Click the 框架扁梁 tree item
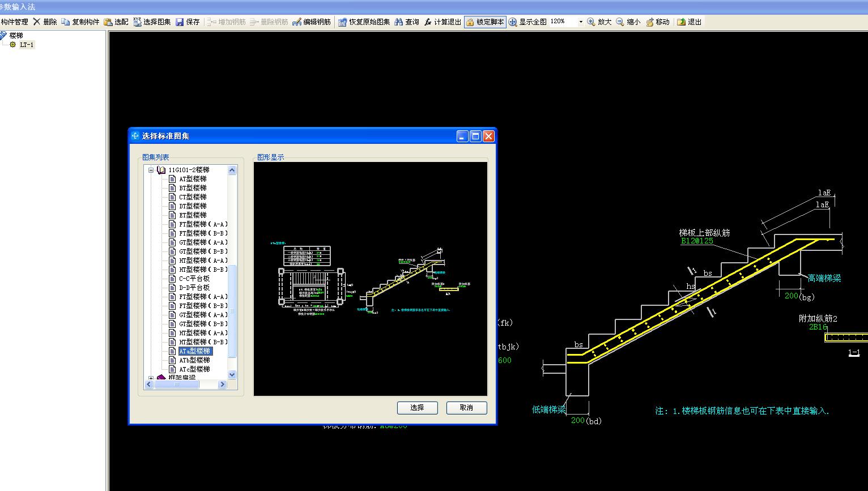The image size is (868, 491). coord(182,377)
